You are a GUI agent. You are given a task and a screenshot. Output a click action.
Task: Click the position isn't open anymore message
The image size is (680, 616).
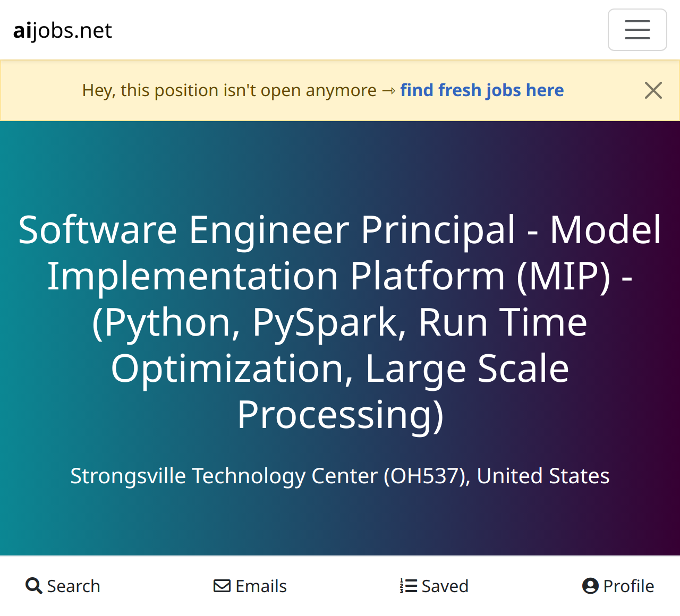pos(229,90)
